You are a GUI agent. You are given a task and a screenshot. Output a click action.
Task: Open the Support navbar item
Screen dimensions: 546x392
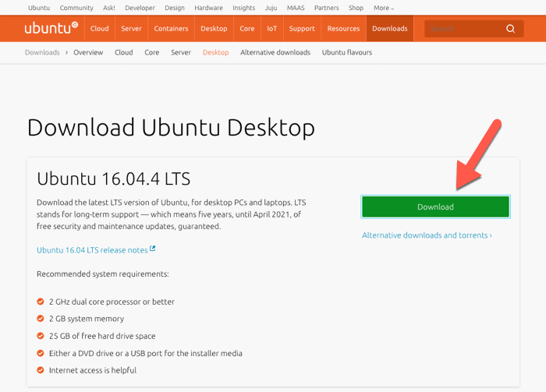click(x=302, y=29)
